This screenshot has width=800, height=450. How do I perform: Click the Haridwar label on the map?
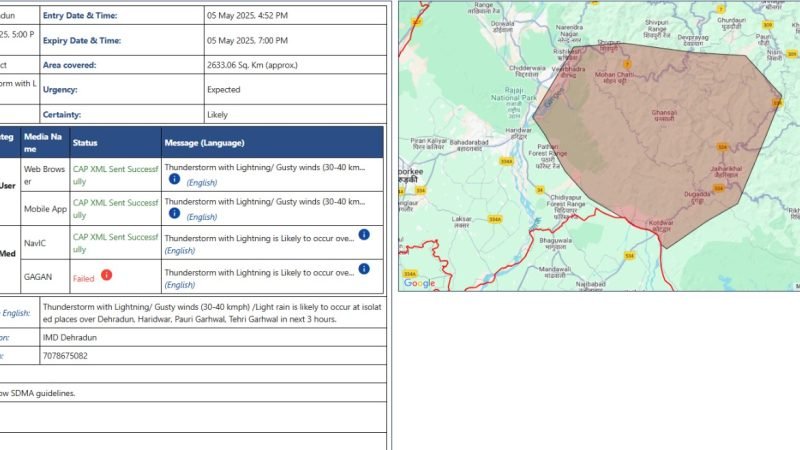(518, 134)
